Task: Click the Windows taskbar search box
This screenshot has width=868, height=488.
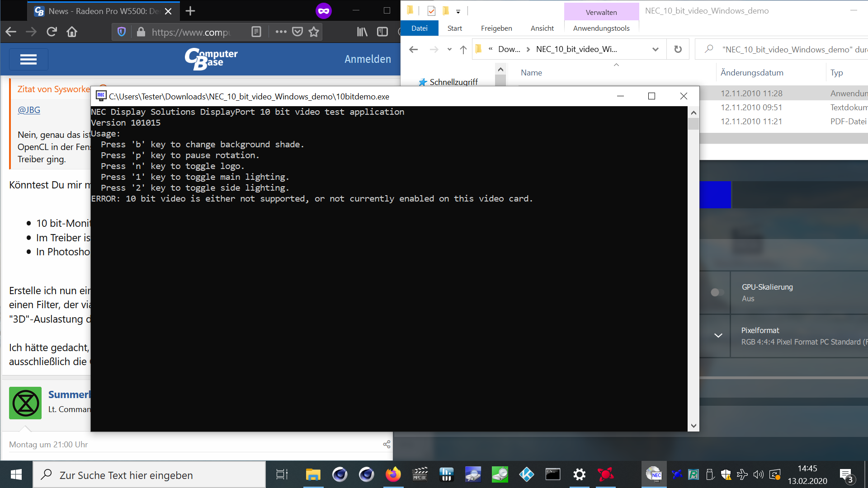Action: tap(149, 475)
